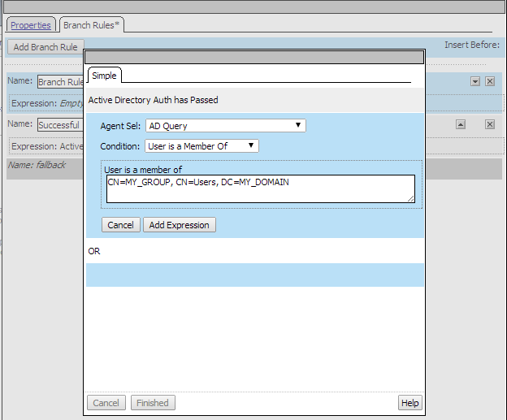The width and height of the screenshot is (507, 420).
Task: Open Help in the dialog
Action: click(x=409, y=403)
